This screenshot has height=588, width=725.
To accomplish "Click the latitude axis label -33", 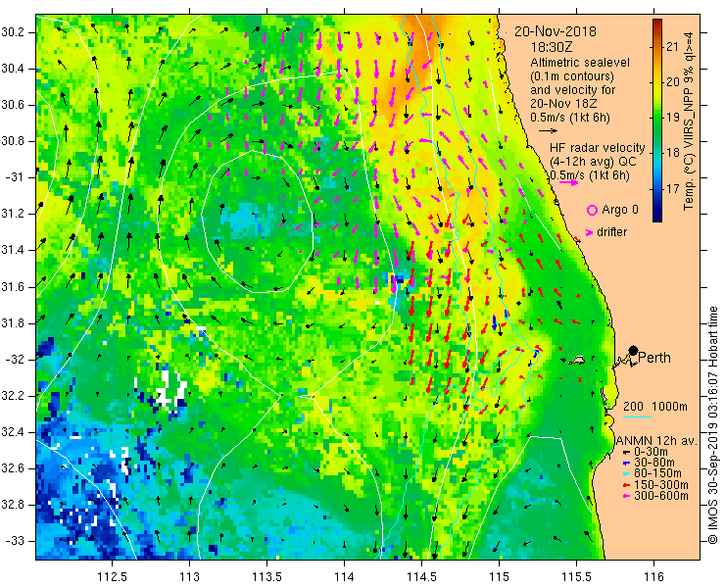I will (x=16, y=541).
